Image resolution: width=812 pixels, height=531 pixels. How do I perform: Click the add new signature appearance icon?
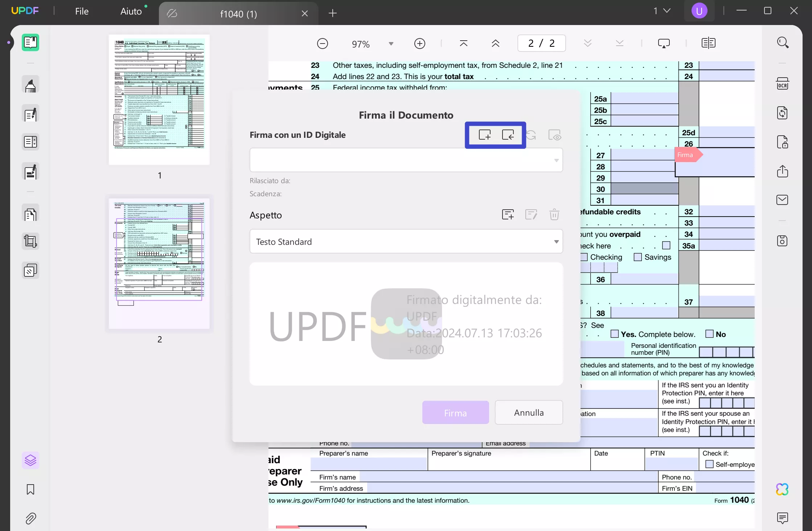508,214
